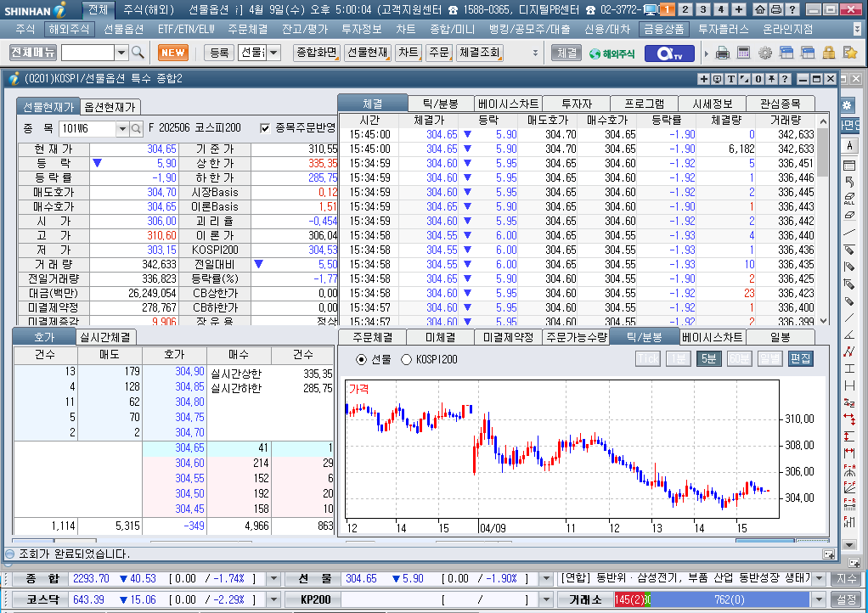Screen dimensions: 868x613
Task: Select the F-F Fibonacci fan tool
Action: 849,486
